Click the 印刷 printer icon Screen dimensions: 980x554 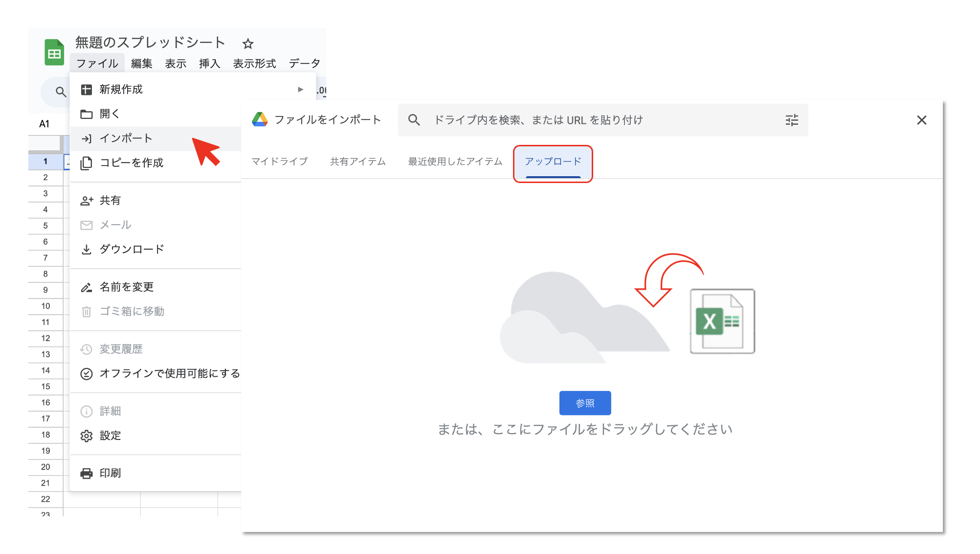pos(87,473)
